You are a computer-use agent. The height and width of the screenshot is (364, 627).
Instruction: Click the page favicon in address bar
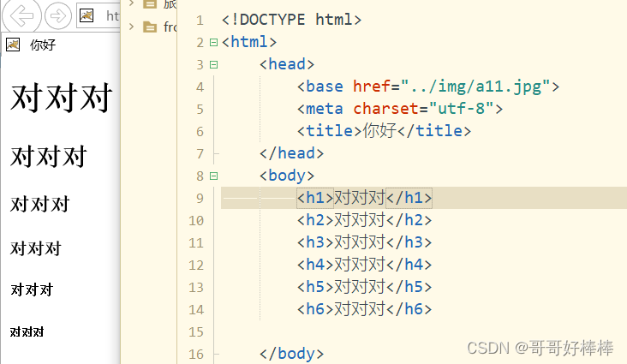click(87, 16)
